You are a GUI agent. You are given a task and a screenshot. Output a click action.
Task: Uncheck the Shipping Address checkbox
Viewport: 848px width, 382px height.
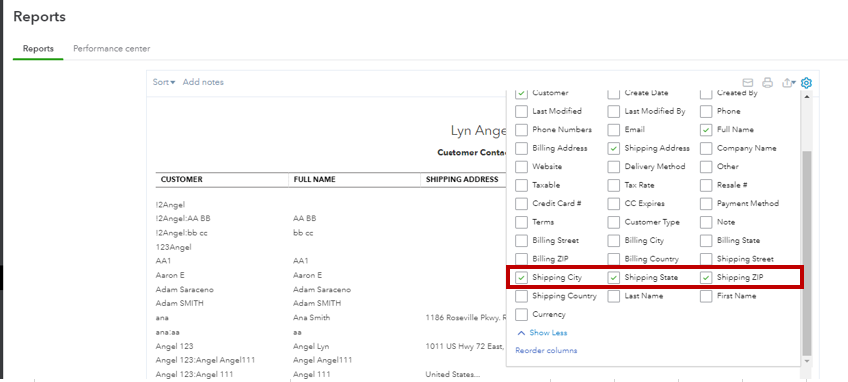click(x=613, y=148)
